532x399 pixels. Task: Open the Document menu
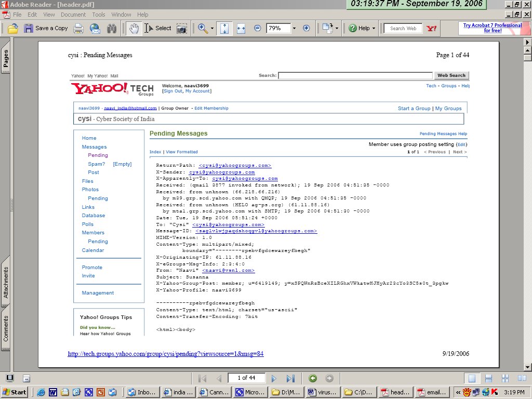coord(73,15)
